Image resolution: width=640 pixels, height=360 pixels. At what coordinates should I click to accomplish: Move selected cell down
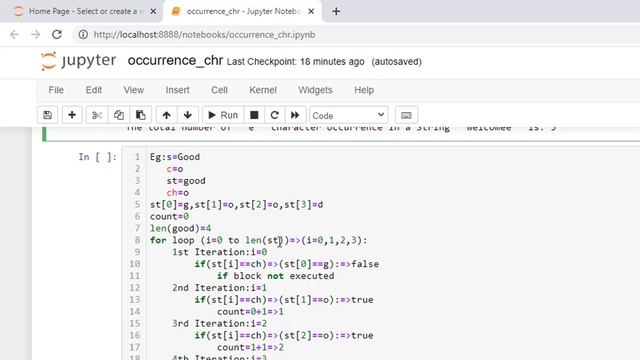[188, 115]
